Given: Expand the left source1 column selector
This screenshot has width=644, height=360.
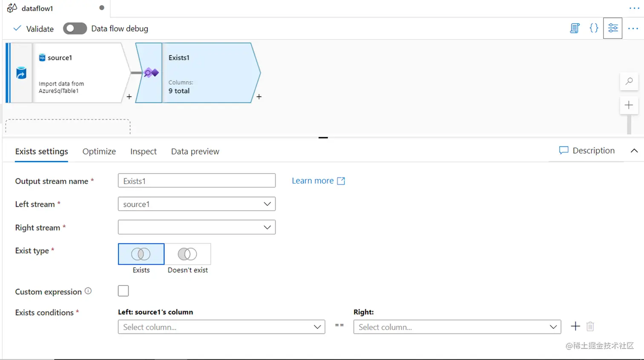Looking at the screenshot, I should pos(221,327).
